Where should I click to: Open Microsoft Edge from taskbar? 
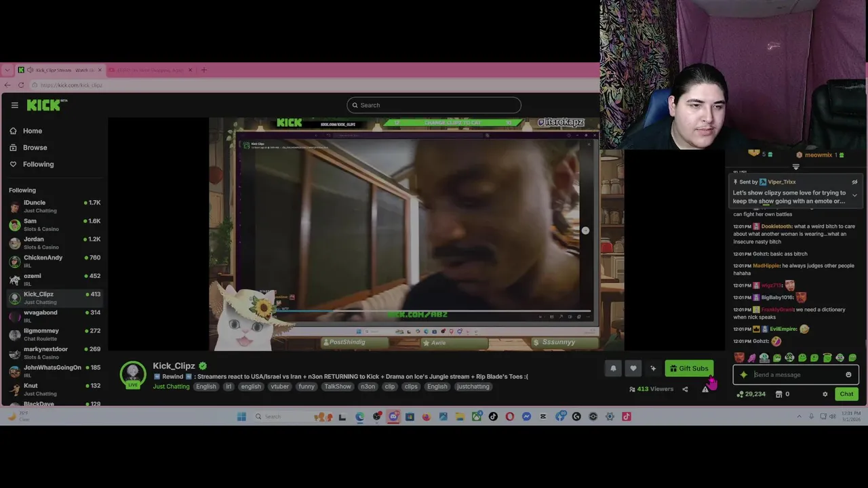[x=359, y=417]
